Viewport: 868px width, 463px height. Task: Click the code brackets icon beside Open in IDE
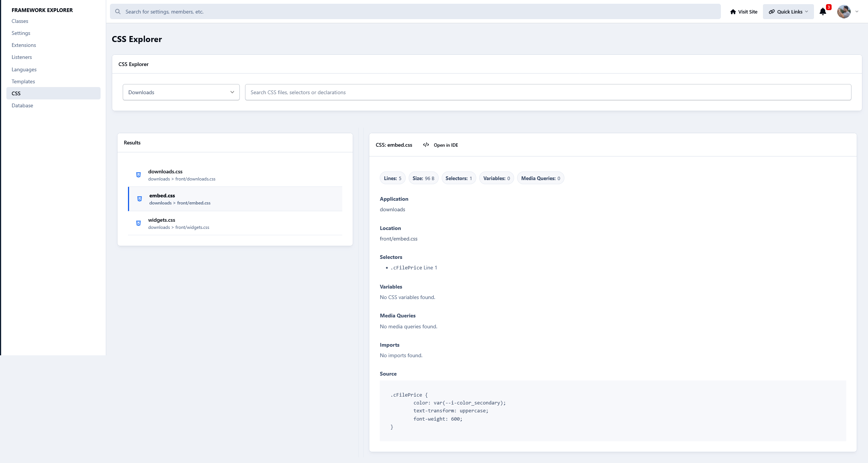(x=426, y=145)
